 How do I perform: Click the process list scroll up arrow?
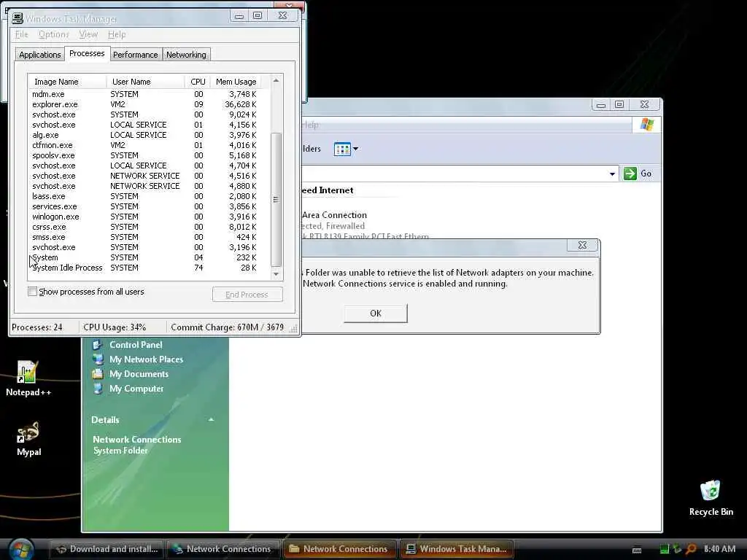276,80
